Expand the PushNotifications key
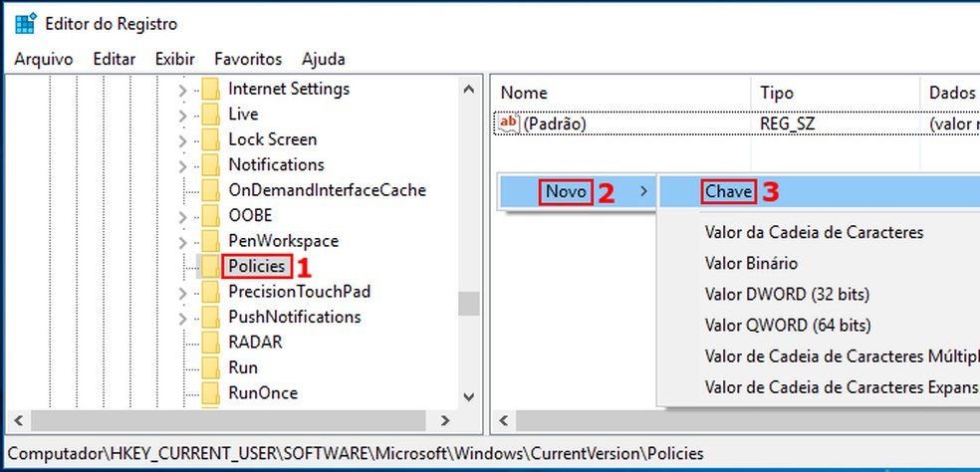Screen dimensions: 980x472 point(182,318)
